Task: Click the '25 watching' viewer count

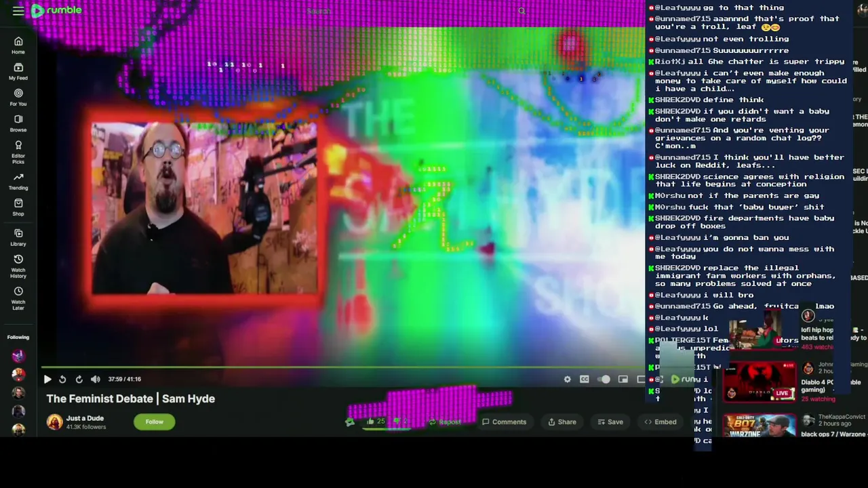Action: (x=818, y=399)
